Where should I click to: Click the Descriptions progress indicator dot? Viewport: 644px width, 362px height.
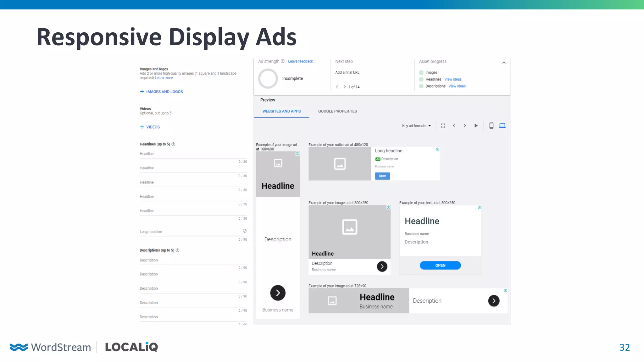(421, 86)
